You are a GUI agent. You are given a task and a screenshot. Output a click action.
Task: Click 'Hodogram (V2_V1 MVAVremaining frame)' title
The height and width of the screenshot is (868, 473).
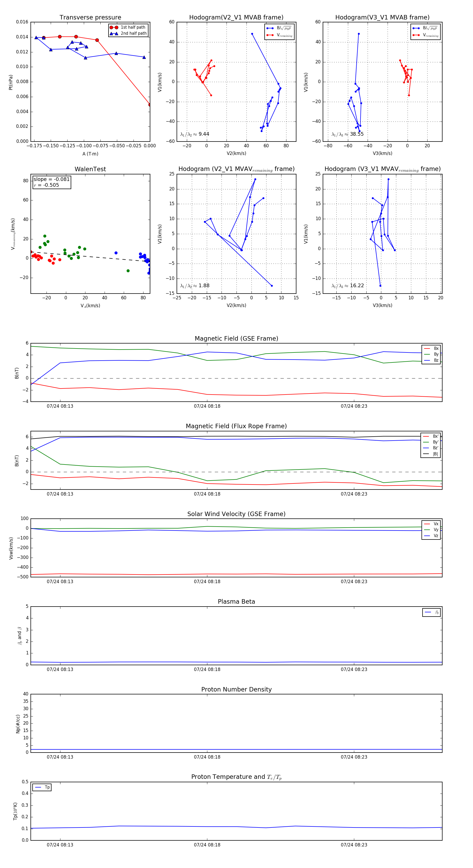coord(236,169)
